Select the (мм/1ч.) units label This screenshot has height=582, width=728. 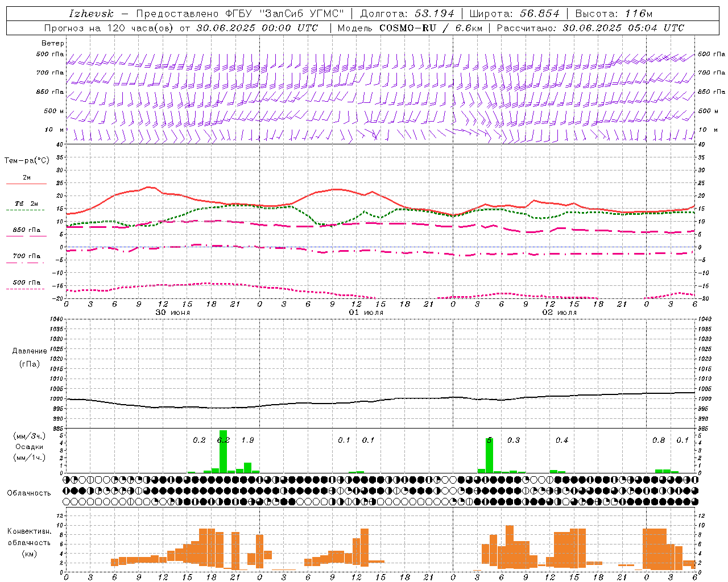30,457
